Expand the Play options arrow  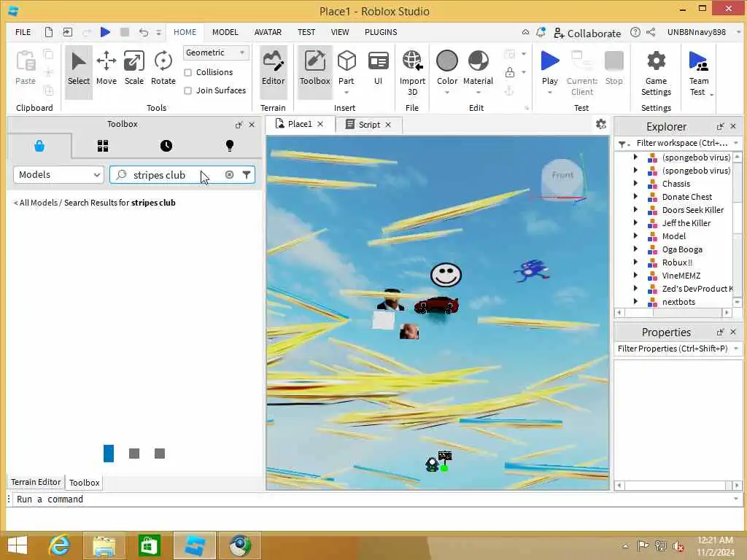point(550,93)
